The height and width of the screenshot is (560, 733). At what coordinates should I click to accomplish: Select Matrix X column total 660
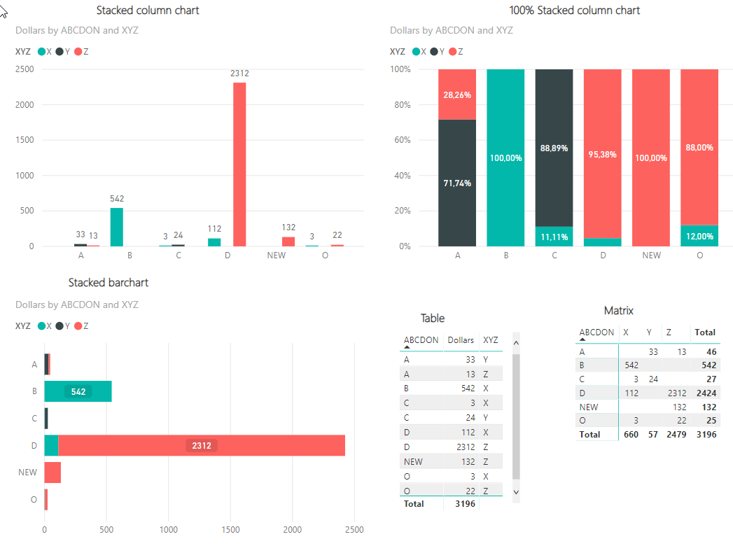(631, 434)
